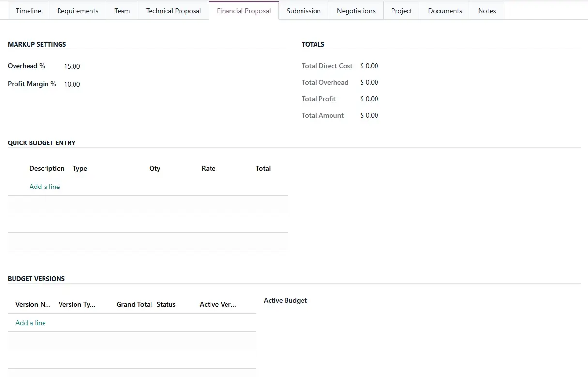Switch to the Timeline tab

29,11
